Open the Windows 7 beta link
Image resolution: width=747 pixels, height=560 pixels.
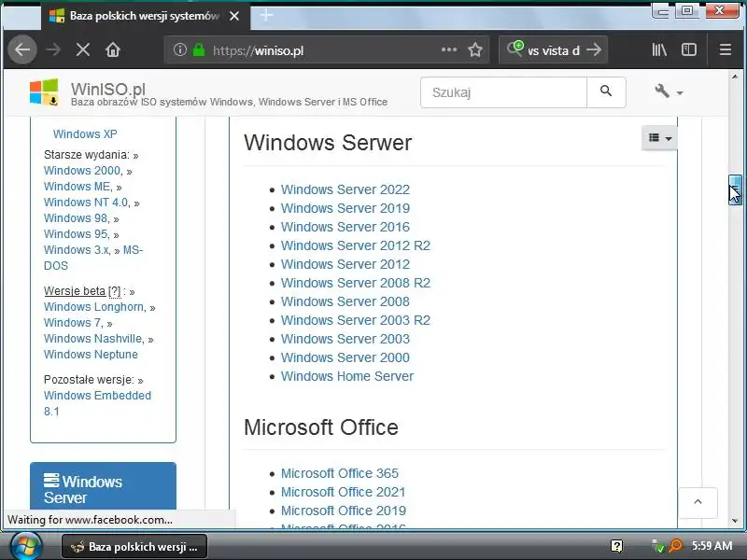click(x=72, y=323)
